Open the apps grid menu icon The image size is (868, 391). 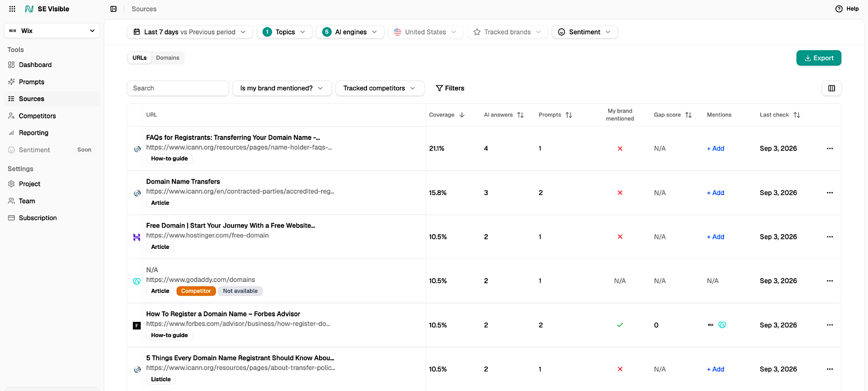point(12,9)
